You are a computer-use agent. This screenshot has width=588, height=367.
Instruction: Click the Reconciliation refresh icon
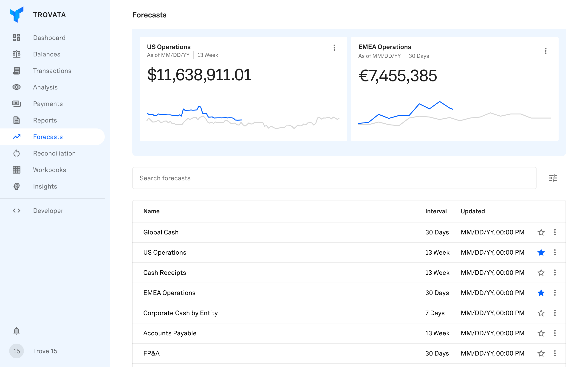pos(16,153)
